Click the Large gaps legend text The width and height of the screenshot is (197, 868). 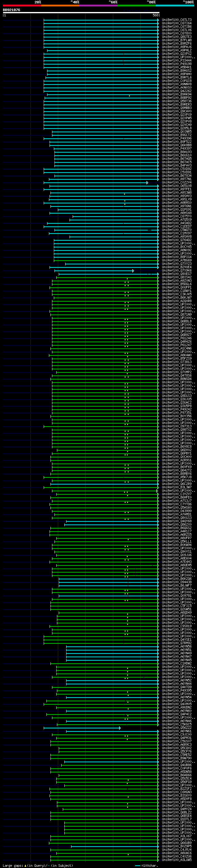[38, 865]
